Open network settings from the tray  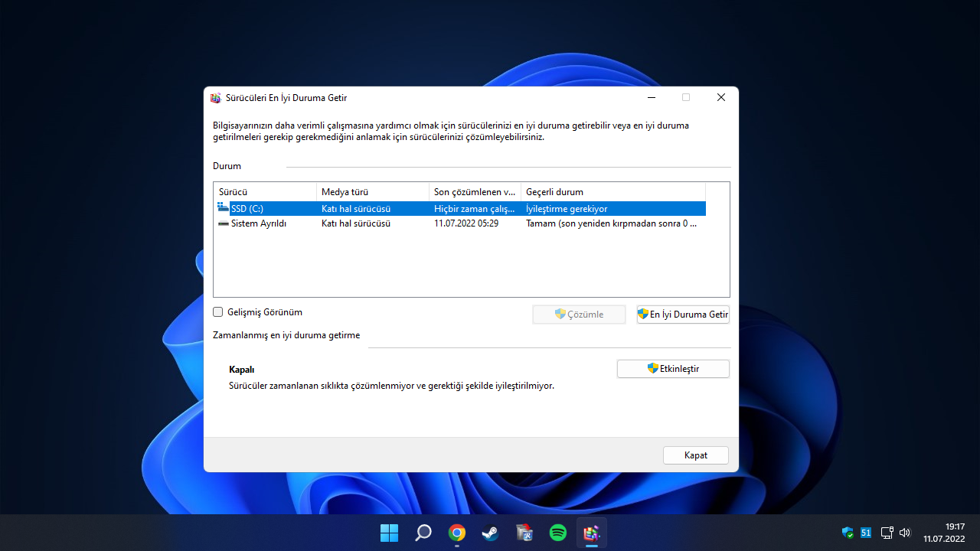click(x=887, y=533)
